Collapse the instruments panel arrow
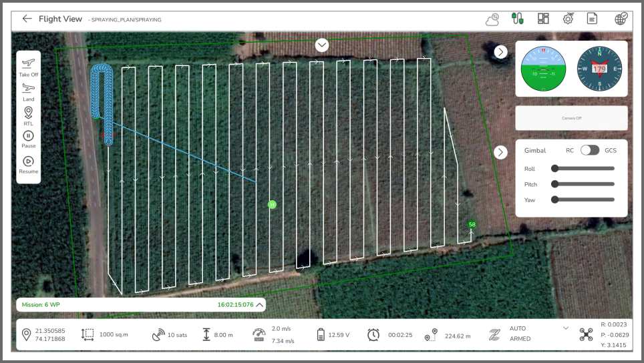Image resolution: width=644 pixels, height=363 pixels. (500, 52)
